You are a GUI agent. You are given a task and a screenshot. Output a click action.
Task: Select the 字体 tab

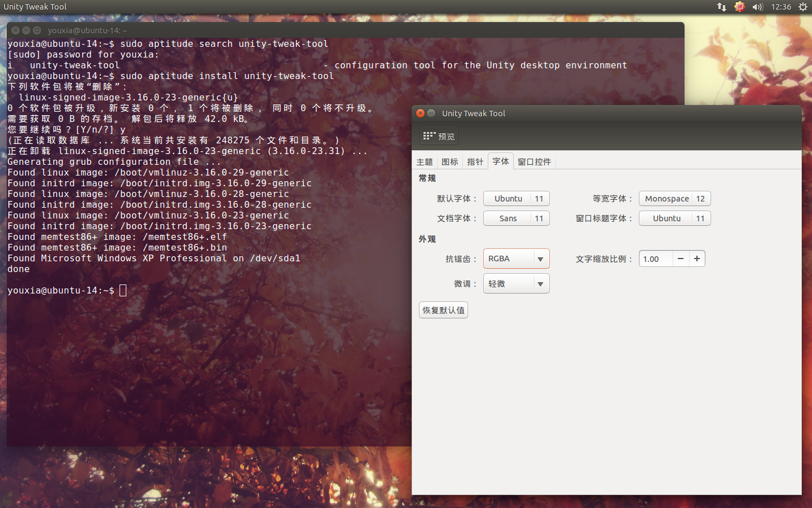click(x=500, y=161)
